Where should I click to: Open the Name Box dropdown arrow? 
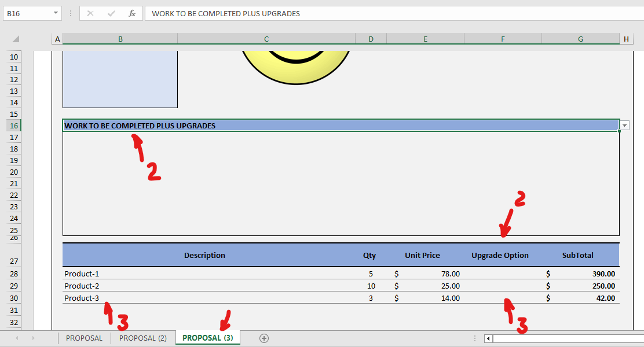click(56, 13)
